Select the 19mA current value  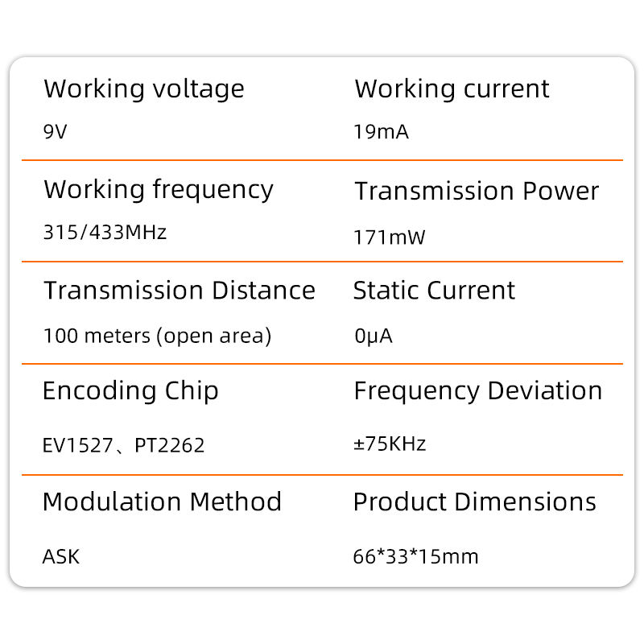(381, 131)
